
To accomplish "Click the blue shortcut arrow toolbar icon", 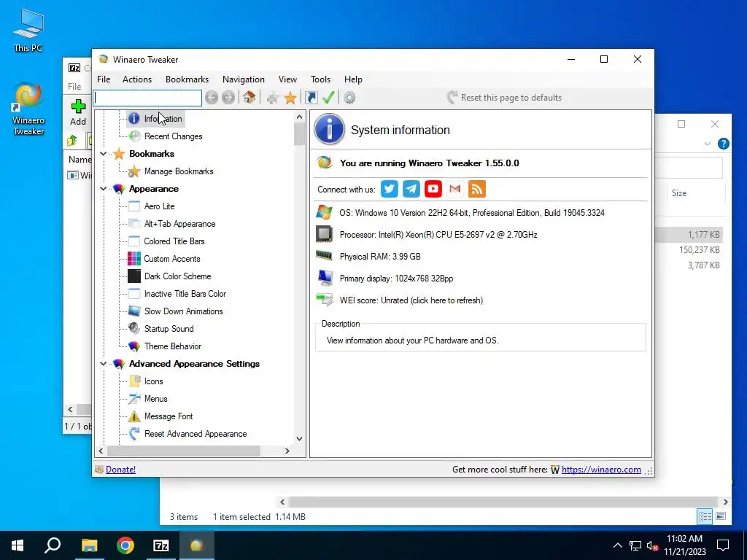I will click(311, 98).
